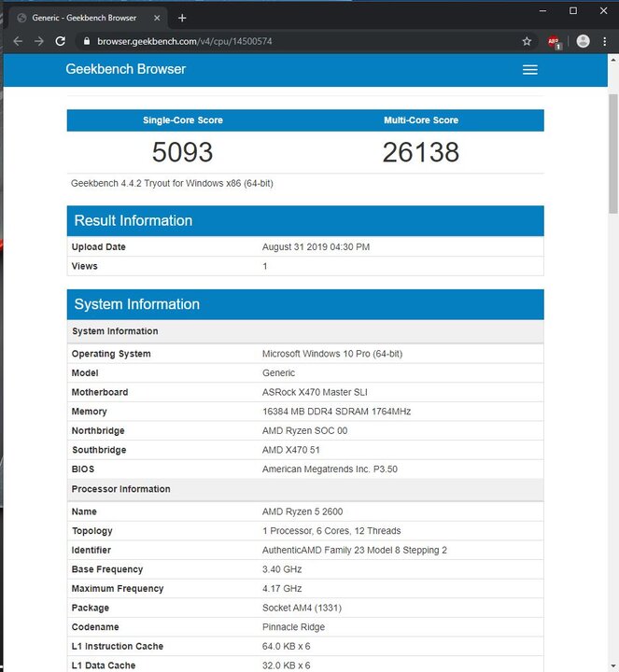This screenshot has width=619, height=672.
Task: Click the Single-Core Score header
Action: coord(183,120)
